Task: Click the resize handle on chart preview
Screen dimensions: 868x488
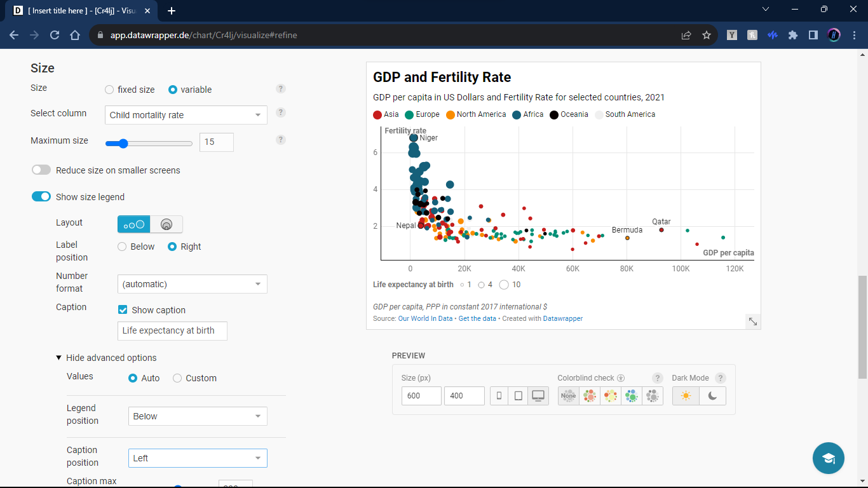Action: 752,322
